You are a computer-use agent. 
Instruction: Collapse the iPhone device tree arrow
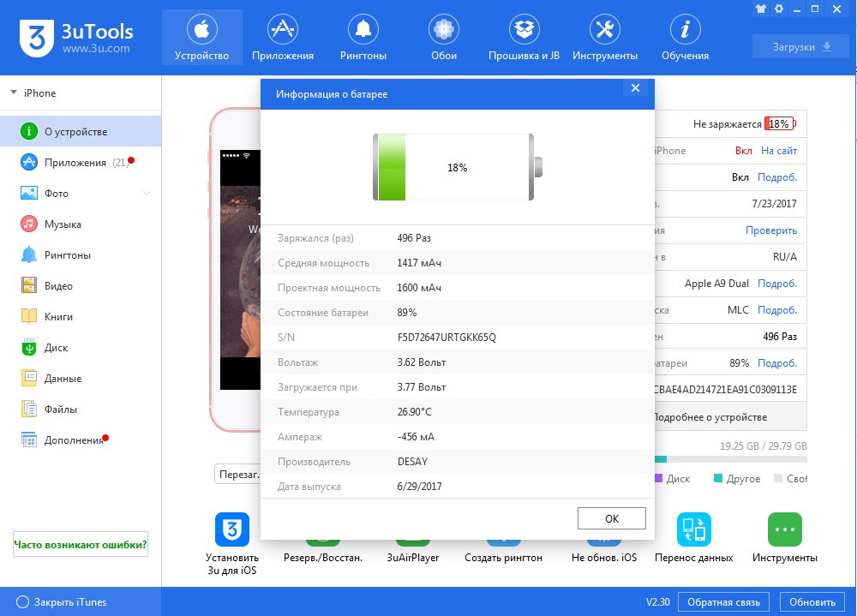tap(14, 93)
